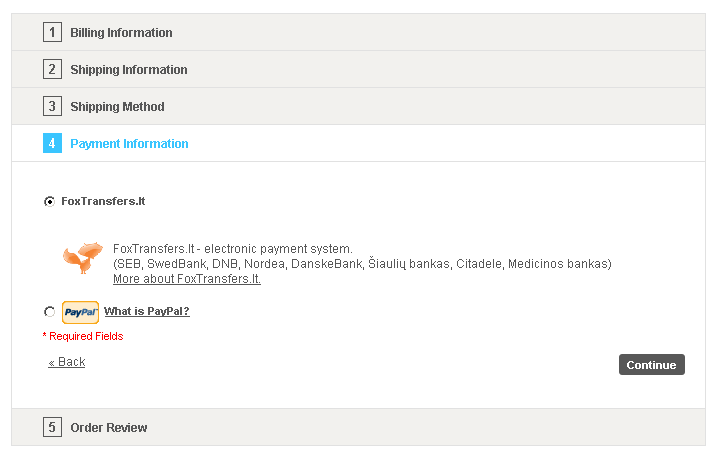Open the Order Review step header
715x460 pixels.
(358, 427)
